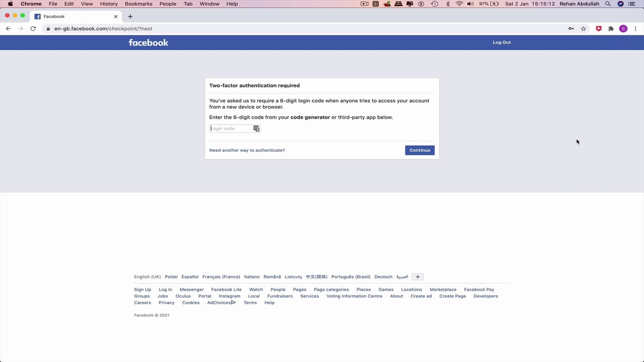644x362 pixels.
Task: Switch language to Română
Action: coord(272,277)
